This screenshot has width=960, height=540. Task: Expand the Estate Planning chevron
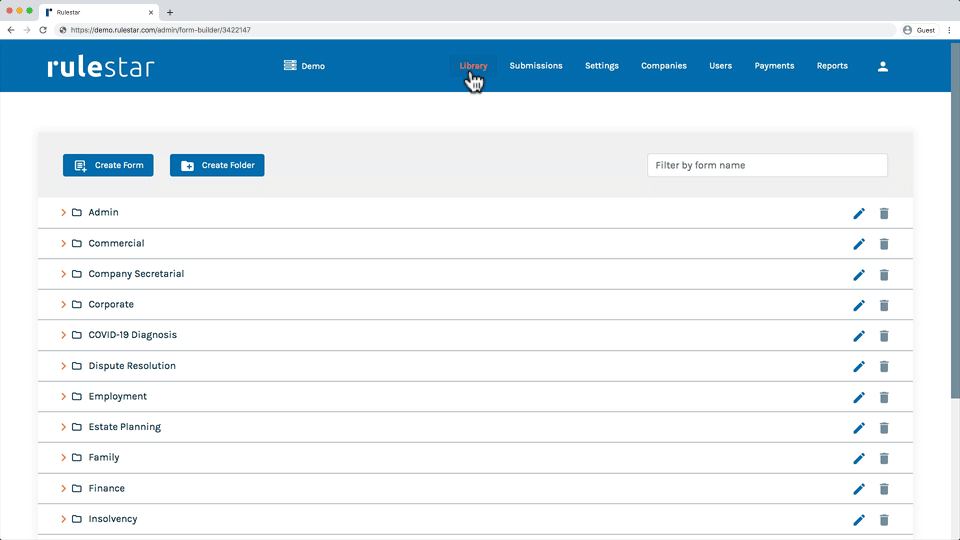pos(63,427)
